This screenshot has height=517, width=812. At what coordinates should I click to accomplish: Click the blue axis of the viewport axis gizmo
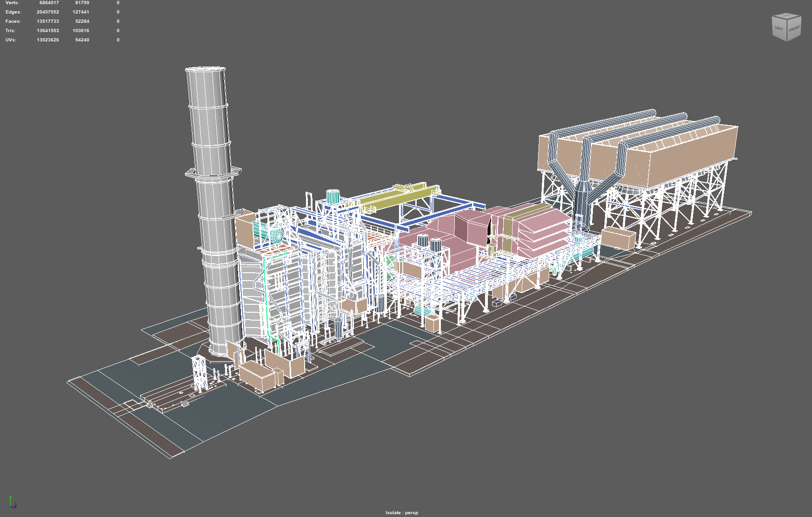click(14, 508)
